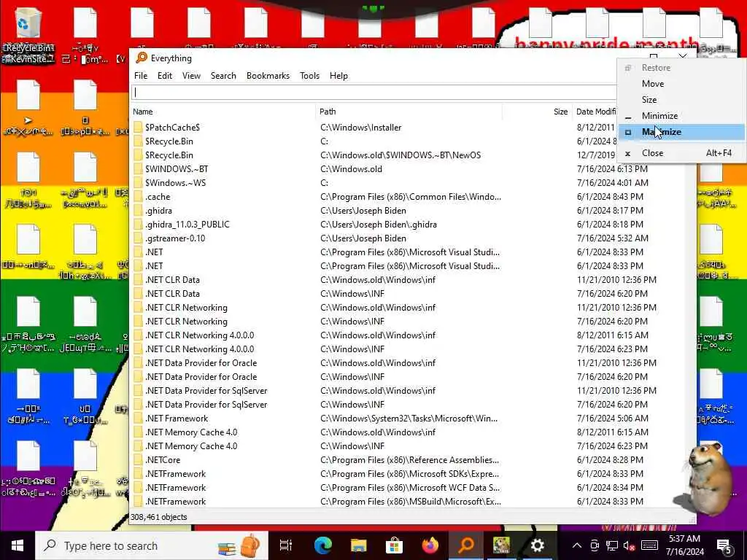This screenshot has height=560, width=747.
Task: Open the Help menu
Action: [x=338, y=76]
